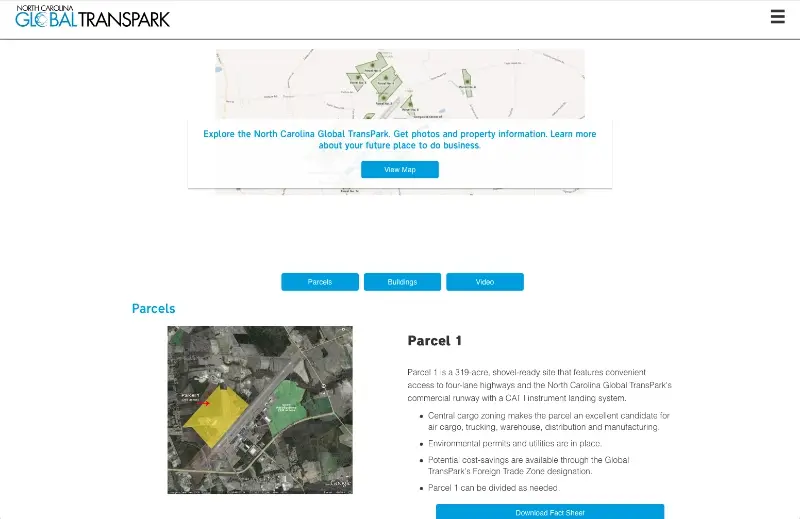Switch to the Buildings tab
Viewport: 800px width, 519px height.
point(402,282)
